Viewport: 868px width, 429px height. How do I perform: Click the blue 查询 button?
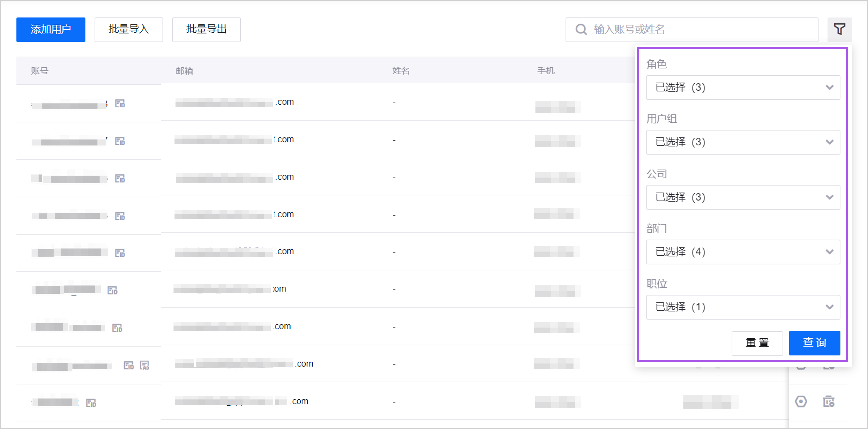click(x=814, y=343)
